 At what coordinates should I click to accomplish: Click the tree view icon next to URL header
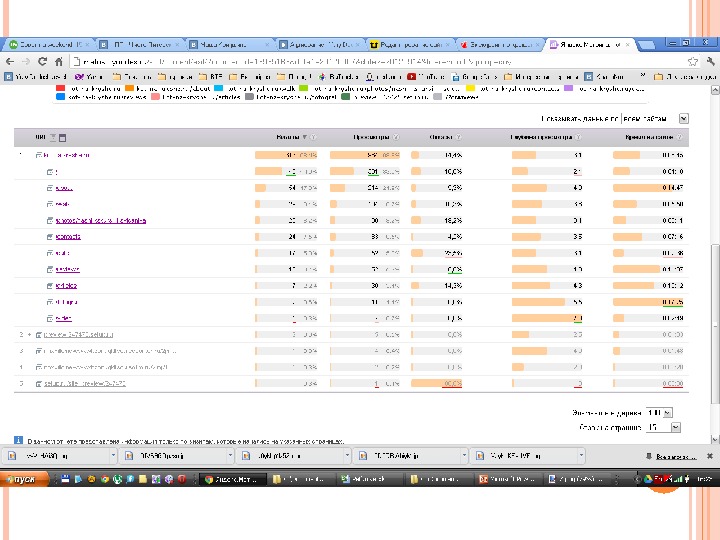tap(53, 137)
